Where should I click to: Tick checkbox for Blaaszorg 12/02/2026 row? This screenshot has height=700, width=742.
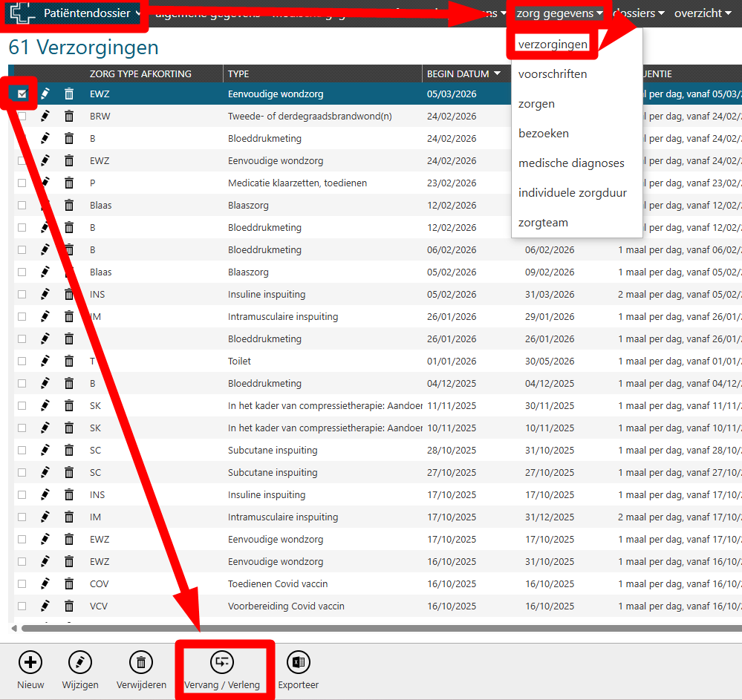pyautogui.click(x=22, y=205)
